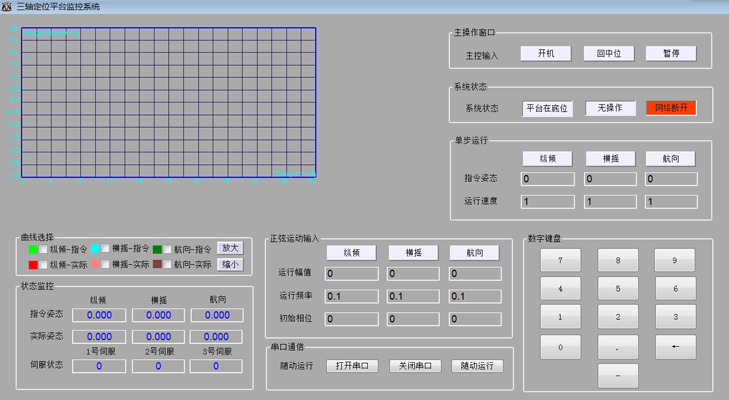
Task: Click the 回中位 return-to-center button
Action: pyautogui.click(x=609, y=53)
